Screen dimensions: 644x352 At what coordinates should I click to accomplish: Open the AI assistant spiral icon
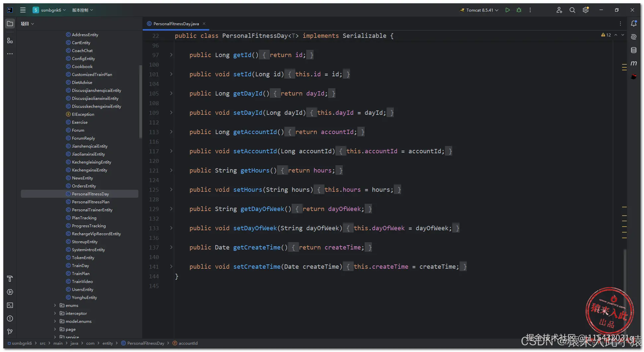(634, 37)
